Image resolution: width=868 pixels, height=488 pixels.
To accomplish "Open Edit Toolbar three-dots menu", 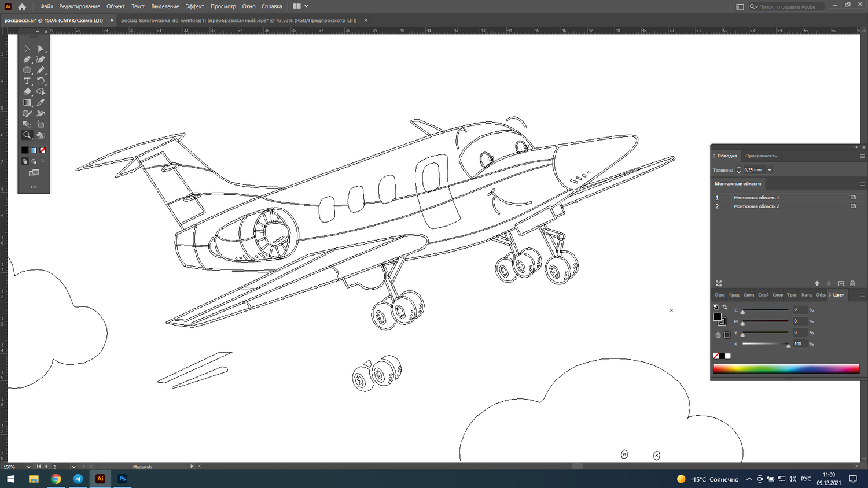I will (34, 187).
